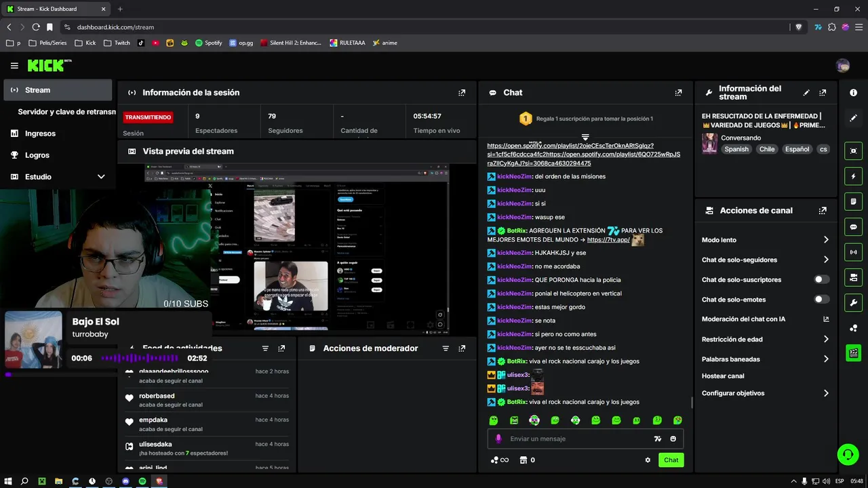Open the 7TV emote picker in chat
Viewport: 868px width, 488px height.
click(657, 439)
